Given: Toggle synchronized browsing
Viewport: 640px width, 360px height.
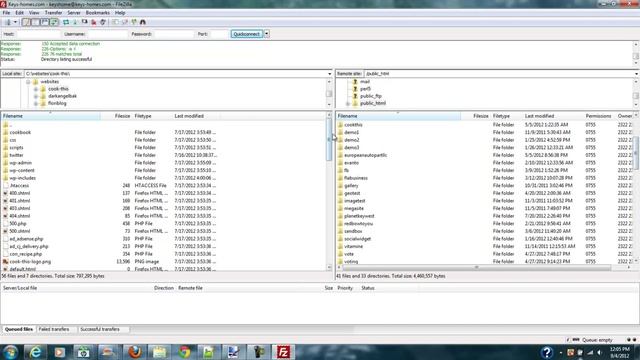Looking at the screenshot, I should pyautogui.click(x=134, y=22).
